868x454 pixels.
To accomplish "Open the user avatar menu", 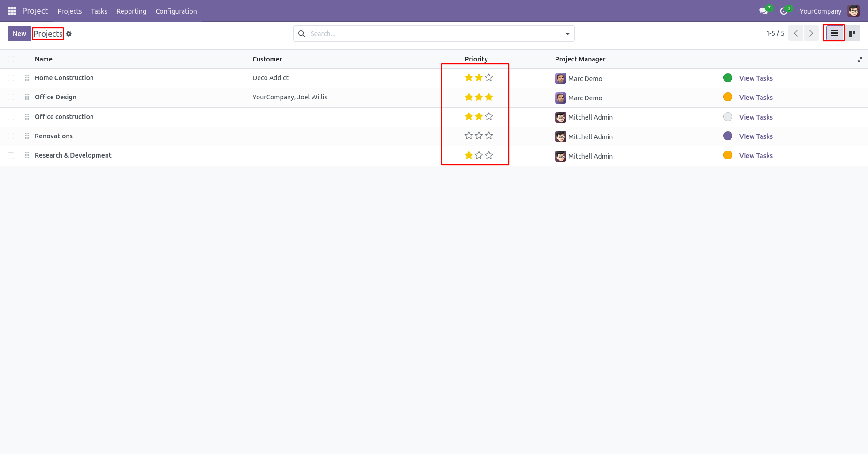I will tap(853, 11).
